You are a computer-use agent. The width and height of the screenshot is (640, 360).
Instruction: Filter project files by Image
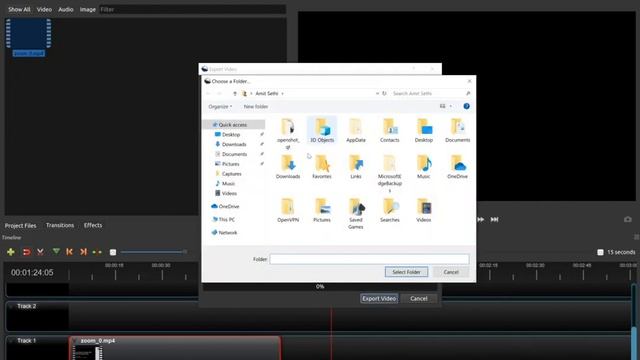88,9
